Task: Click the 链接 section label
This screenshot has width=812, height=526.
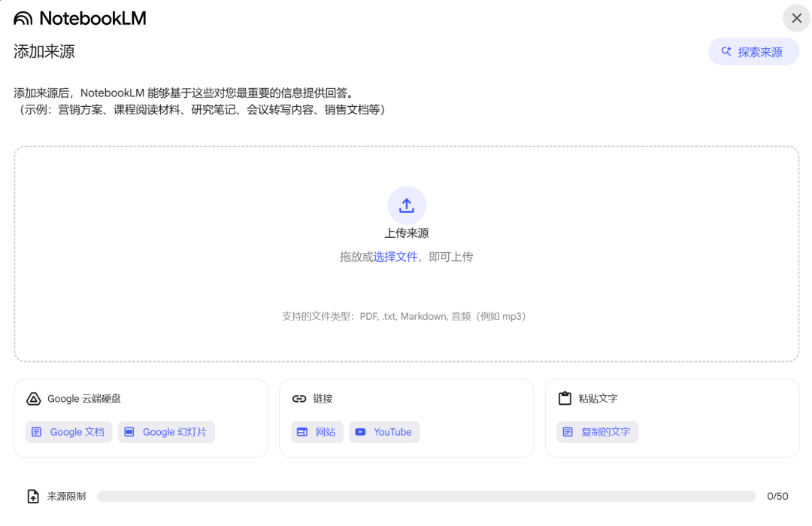Action: click(323, 399)
